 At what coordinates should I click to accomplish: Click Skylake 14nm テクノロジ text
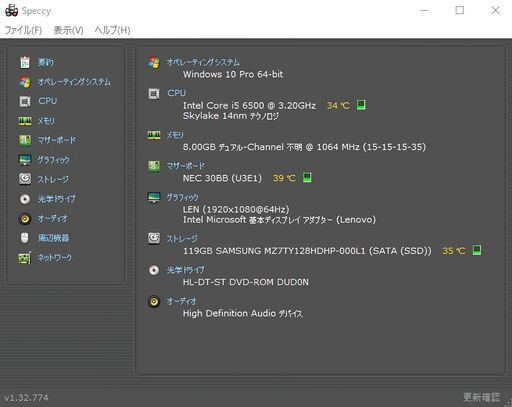(231, 116)
